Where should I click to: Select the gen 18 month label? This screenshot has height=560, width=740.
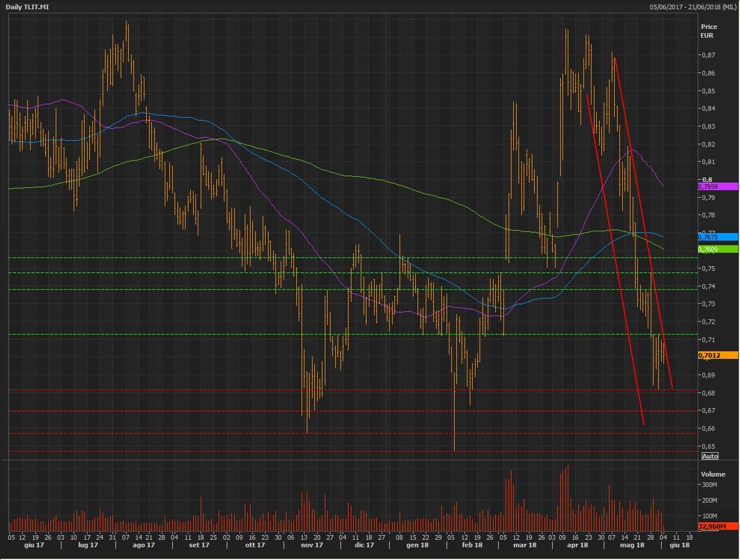pyautogui.click(x=417, y=545)
